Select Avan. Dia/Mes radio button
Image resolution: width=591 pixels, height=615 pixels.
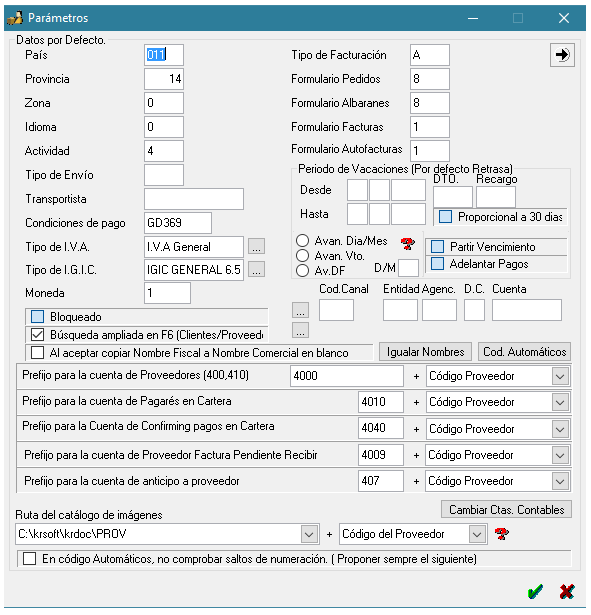(302, 240)
